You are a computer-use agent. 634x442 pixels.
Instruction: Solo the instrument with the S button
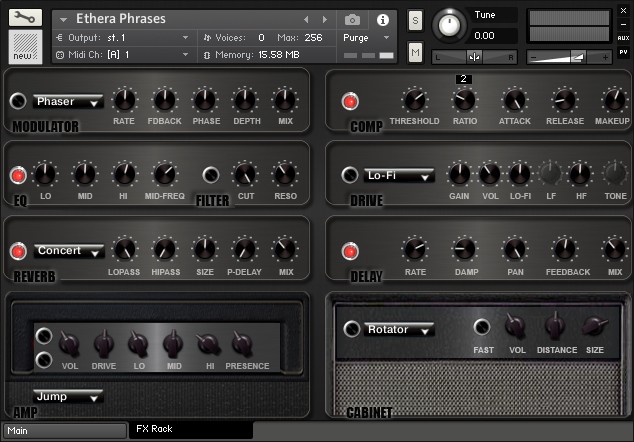[x=415, y=21]
